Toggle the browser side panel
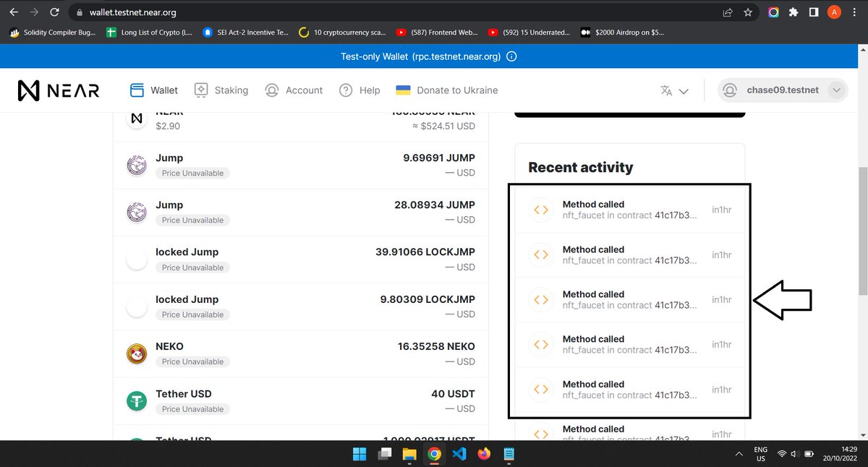Image resolution: width=868 pixels, height=467 pixels. [814, 12]
